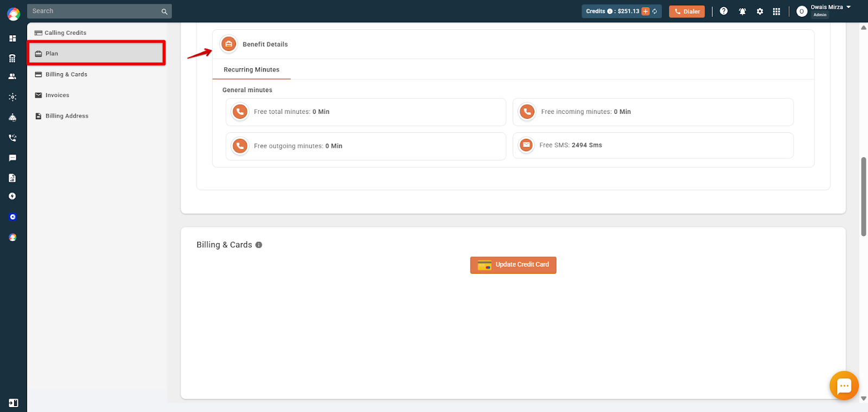Viewport: 868px width, 412px height.
Task: Click the user avatar circle 'O'
Action: [x=802, y=11]
